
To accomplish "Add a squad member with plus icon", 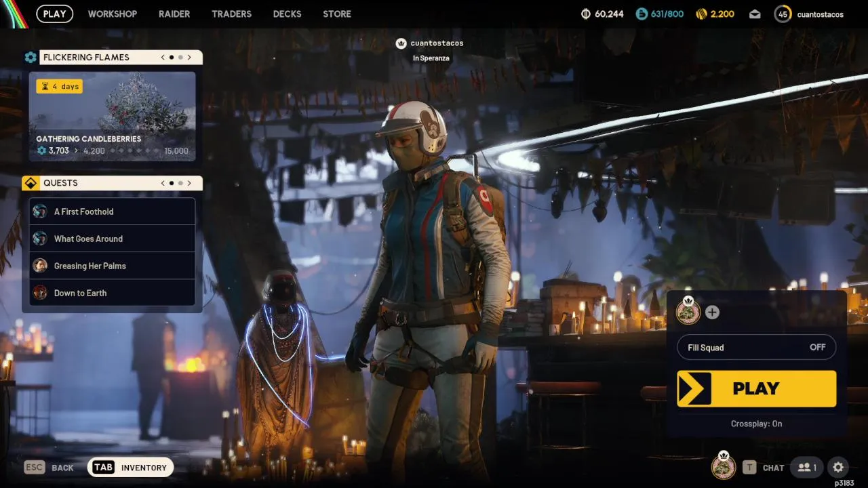I will 712,312.
